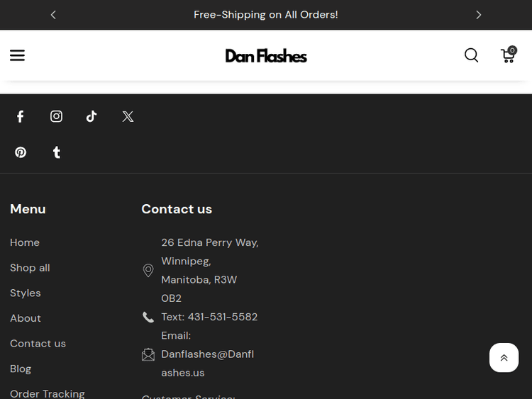Click the TikTok social icon

(x=92, y=116)
